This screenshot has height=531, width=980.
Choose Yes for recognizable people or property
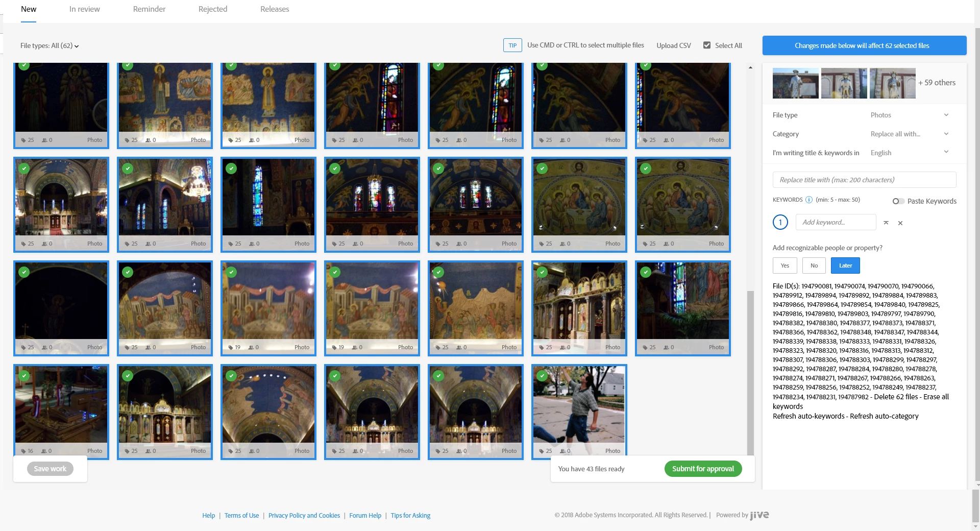point(785,265)
